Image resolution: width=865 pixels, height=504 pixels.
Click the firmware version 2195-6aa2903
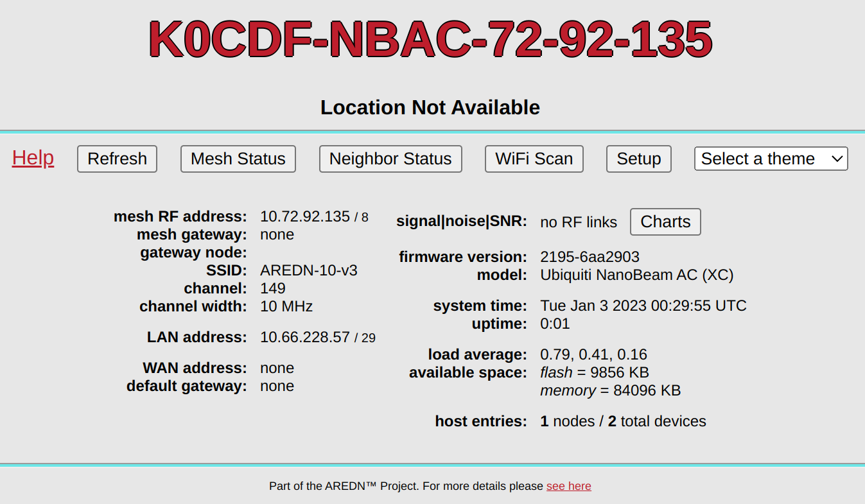pyautogui.click(x=589, y=257)
